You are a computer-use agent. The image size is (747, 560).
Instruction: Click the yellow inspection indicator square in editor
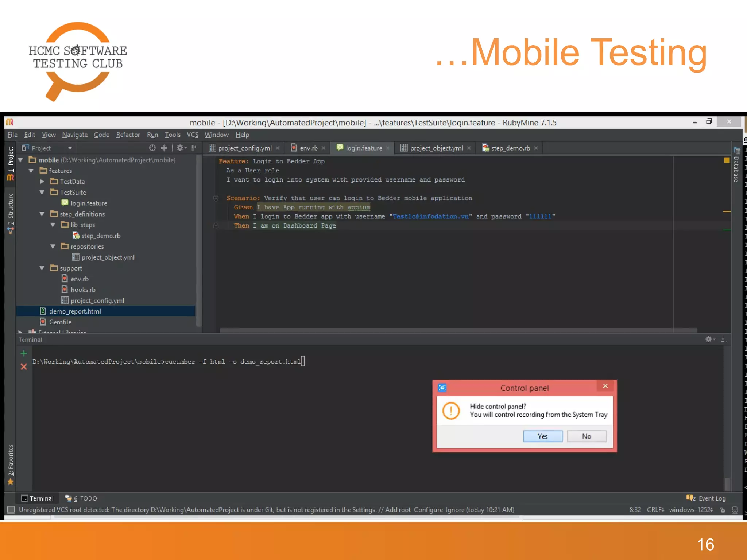pyautogui.click(x=727, y=160)
